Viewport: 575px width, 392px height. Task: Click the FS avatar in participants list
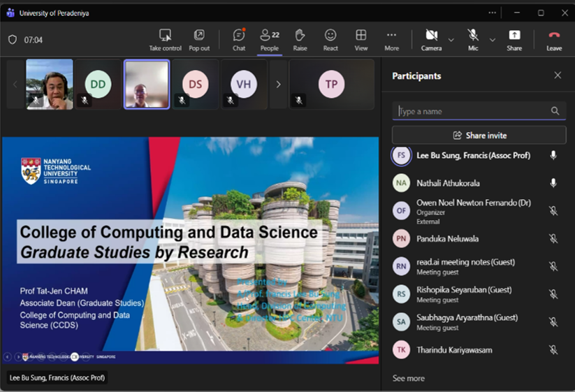(x=401, y=156)
